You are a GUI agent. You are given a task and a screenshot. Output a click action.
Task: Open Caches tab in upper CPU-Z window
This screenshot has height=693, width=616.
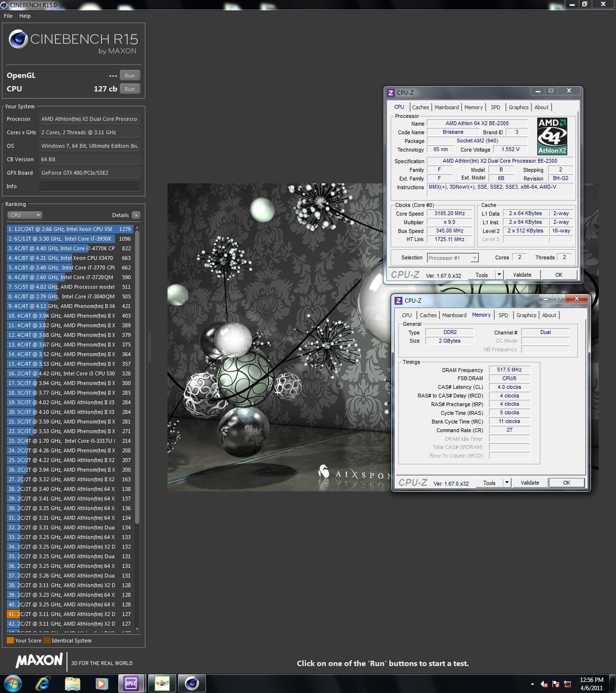(420, 107)
